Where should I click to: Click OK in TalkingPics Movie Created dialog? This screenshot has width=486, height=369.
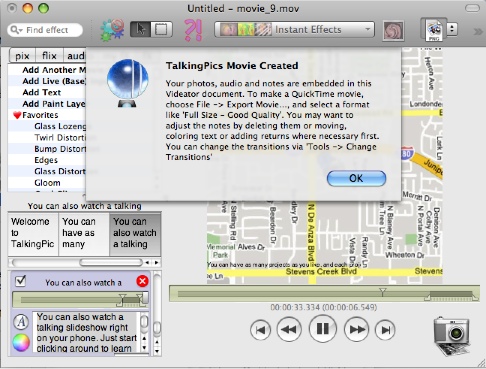(356, 178)
